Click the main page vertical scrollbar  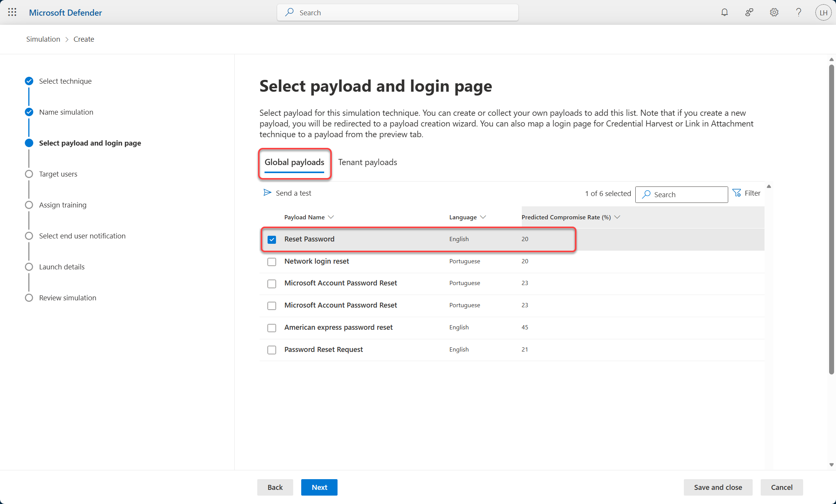click(x=831, y=220)
